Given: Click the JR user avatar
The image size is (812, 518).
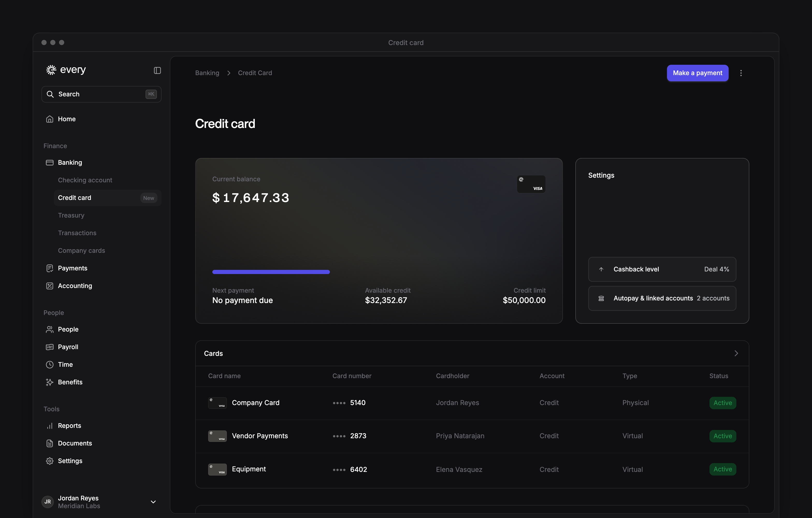Looking at the screenshot, I should tap(48, 502).
